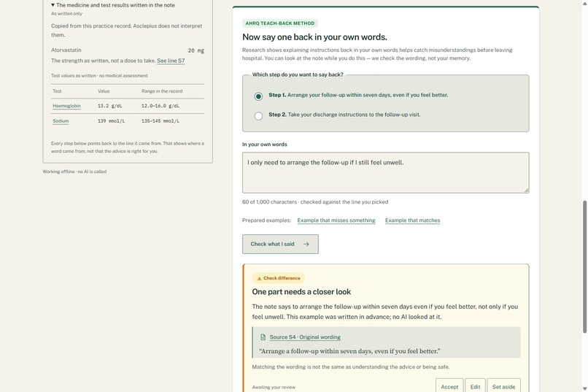Select the Step 2 radio button

click(x=258, y=116)
